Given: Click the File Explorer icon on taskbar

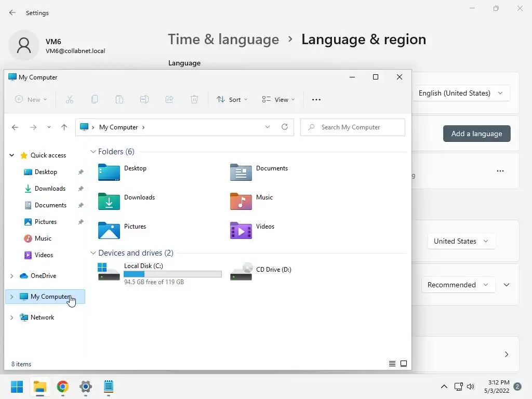Looking at the screenshot, I should coord(39,387).
